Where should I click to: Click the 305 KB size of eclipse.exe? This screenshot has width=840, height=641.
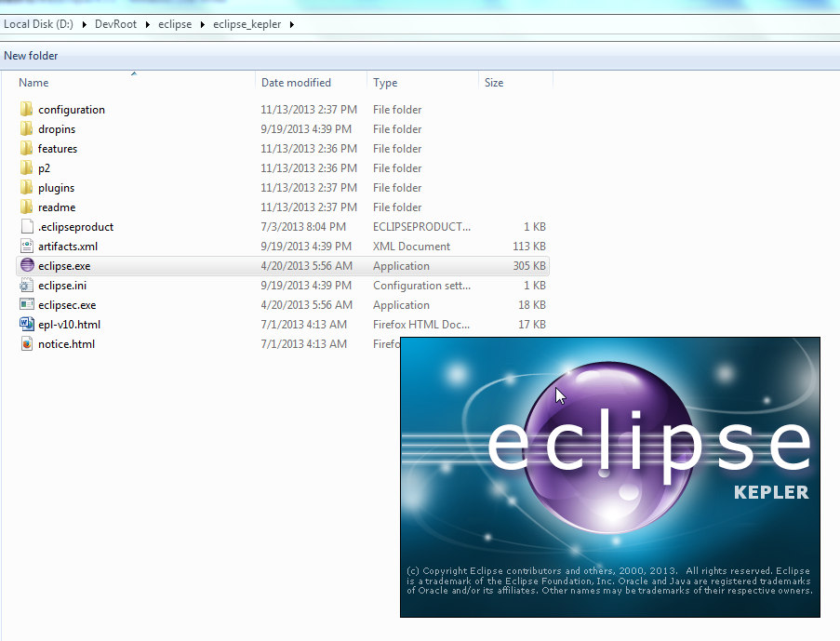point(529,266)
